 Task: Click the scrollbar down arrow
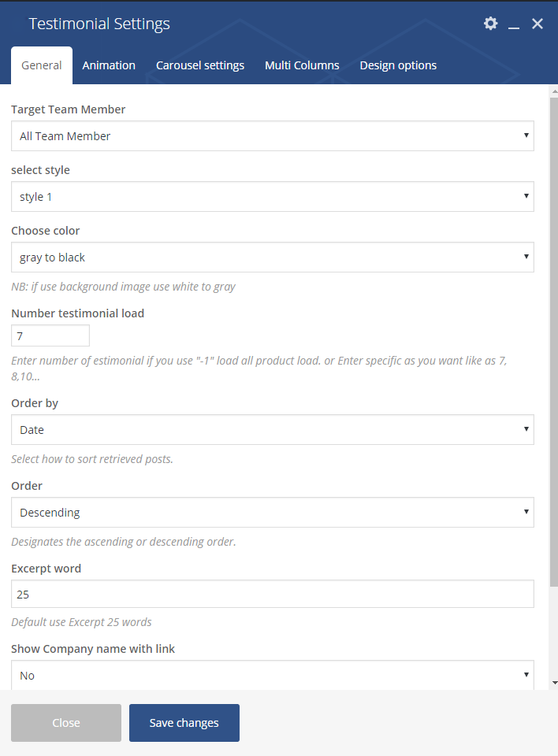554,683
